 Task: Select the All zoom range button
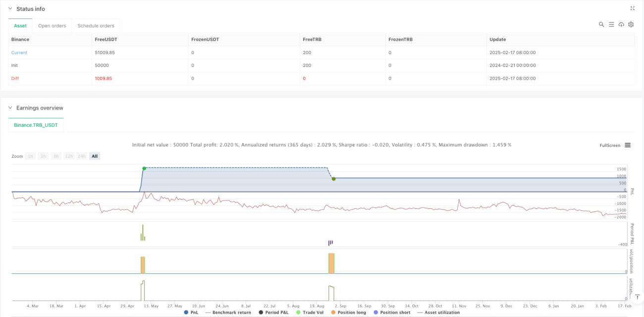click(95, 156)
